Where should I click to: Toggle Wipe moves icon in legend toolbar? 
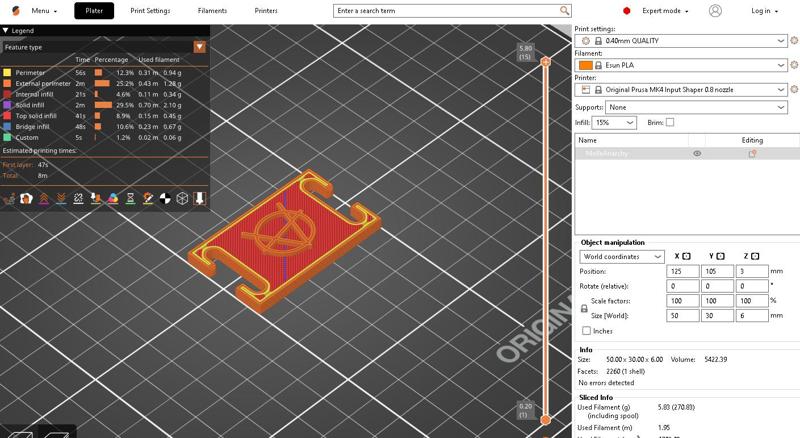tap(26, 199)
